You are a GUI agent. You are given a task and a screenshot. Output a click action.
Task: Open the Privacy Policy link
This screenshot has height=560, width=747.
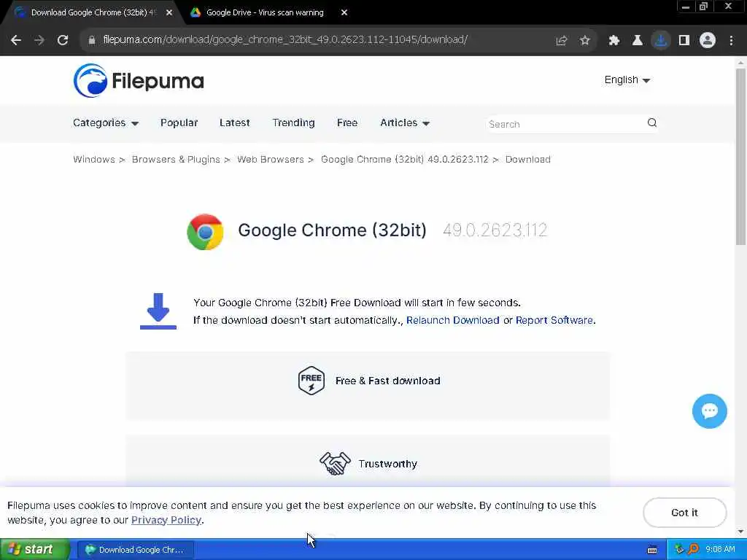166,520
